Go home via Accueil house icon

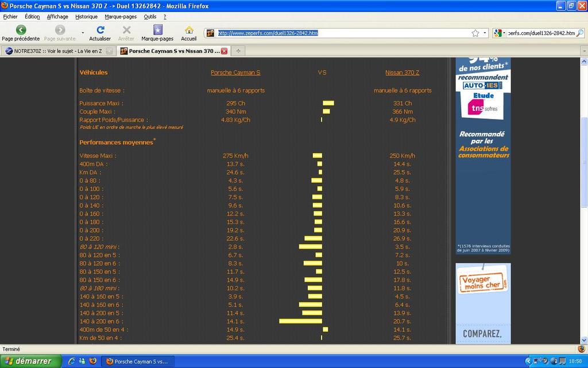point(189,30)
